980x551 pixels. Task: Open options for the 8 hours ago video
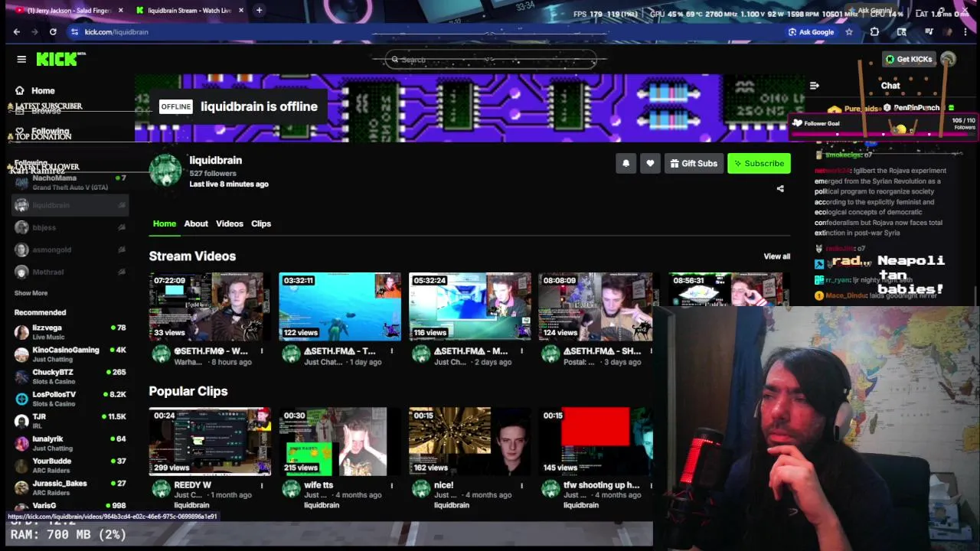point(262,351)
